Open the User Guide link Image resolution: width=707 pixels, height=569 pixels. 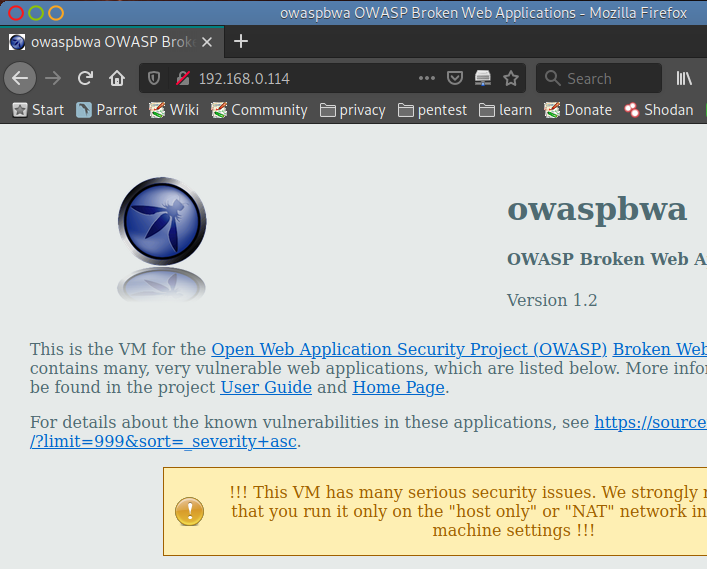[x=266, y=387]
